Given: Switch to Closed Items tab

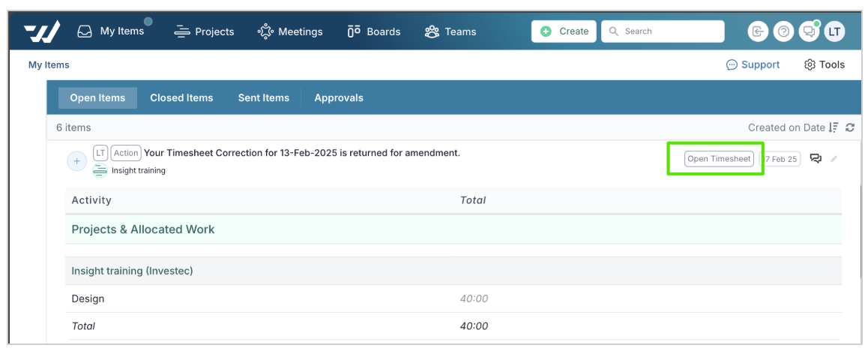Looking at the screenshot, I should coord(181,98).
